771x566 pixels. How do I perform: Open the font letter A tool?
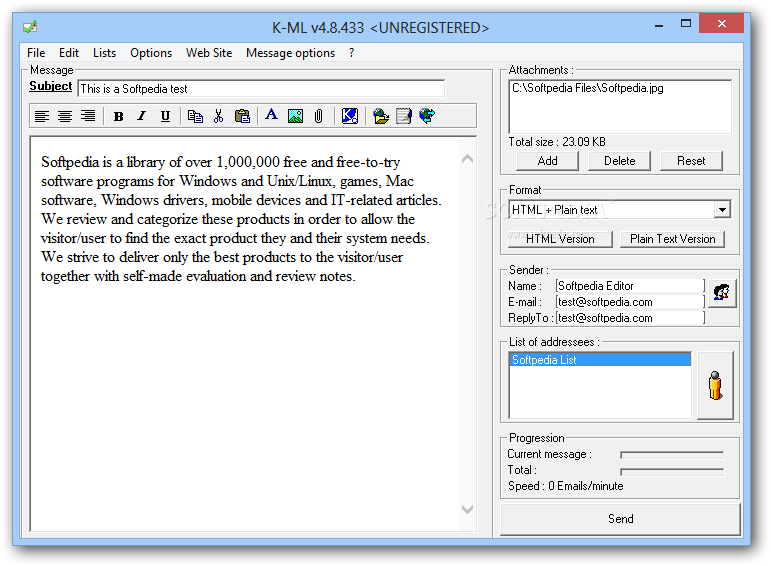271,115
